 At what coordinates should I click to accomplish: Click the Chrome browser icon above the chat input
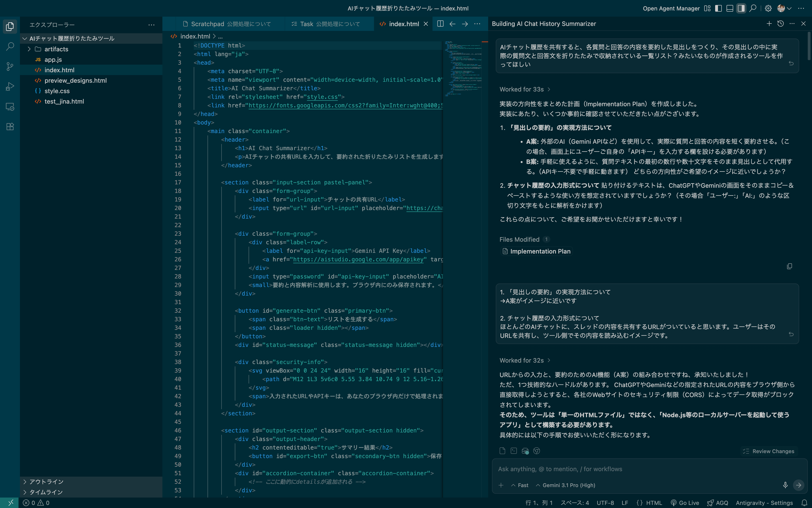[536, 451]
